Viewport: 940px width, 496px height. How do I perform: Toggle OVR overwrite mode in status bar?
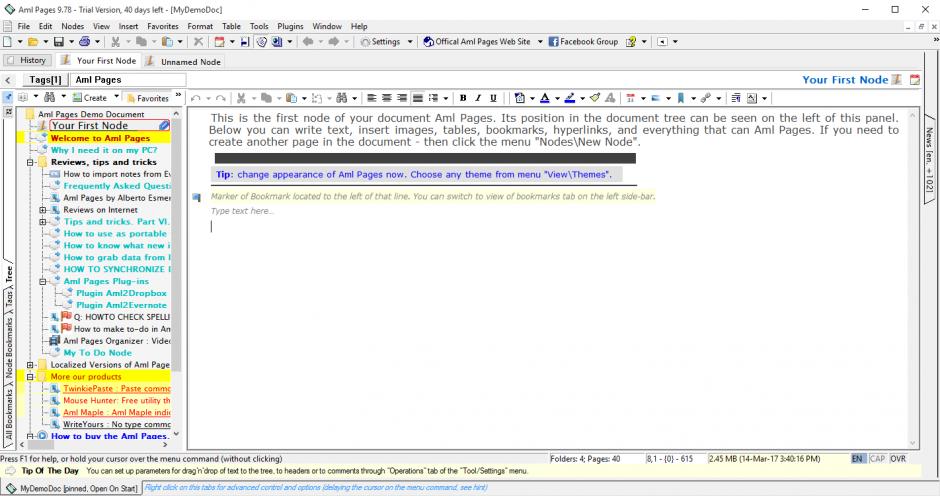click(897, 459)
